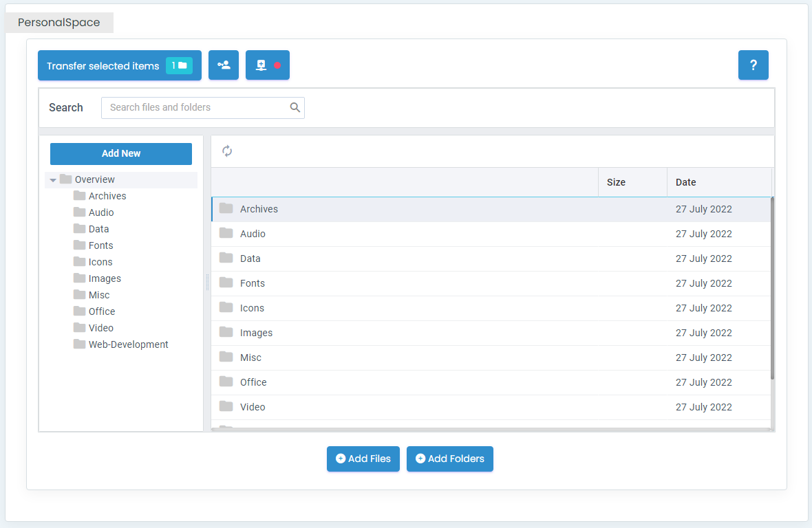
Task: Click the Web-Development folder icon in tree
Action: 80,344
